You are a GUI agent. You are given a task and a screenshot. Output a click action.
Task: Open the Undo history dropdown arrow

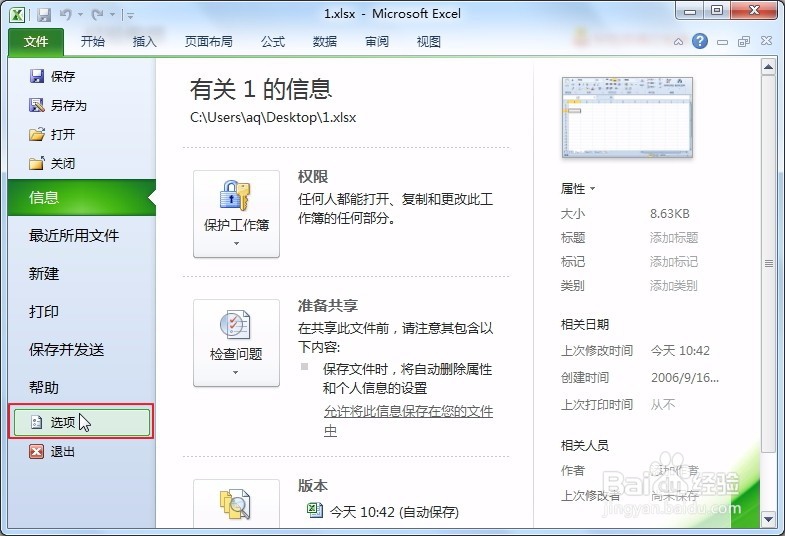click(x=81, y=15)
